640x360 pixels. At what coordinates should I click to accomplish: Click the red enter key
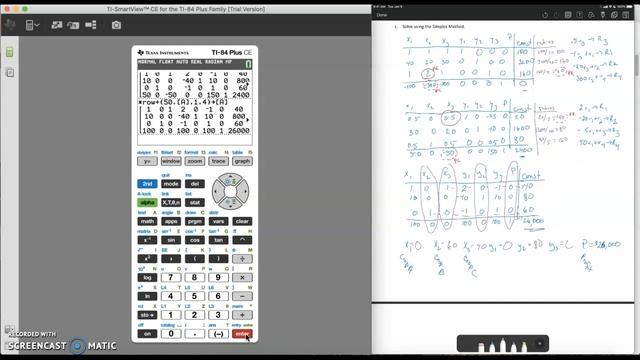point(242,334)
